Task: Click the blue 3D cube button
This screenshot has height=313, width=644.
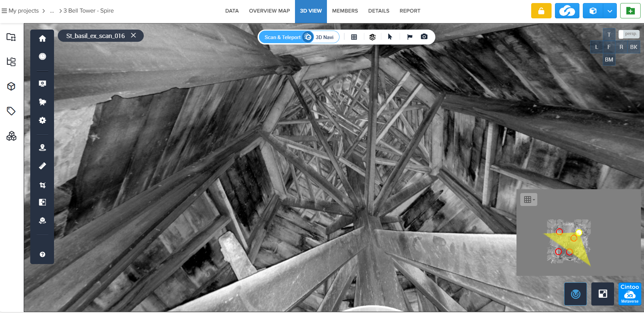Action: click(593, 11)
